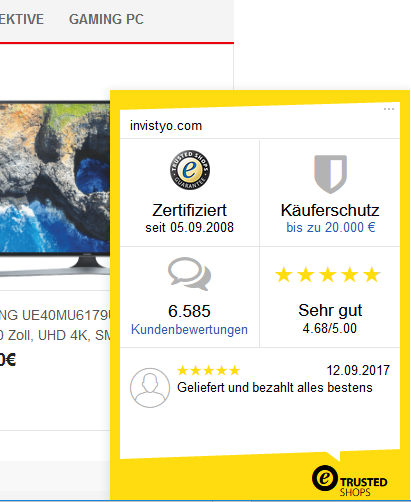Click the Trusted Shops logo at the bottom
The image size is (411, 502).
coord(350,481)
